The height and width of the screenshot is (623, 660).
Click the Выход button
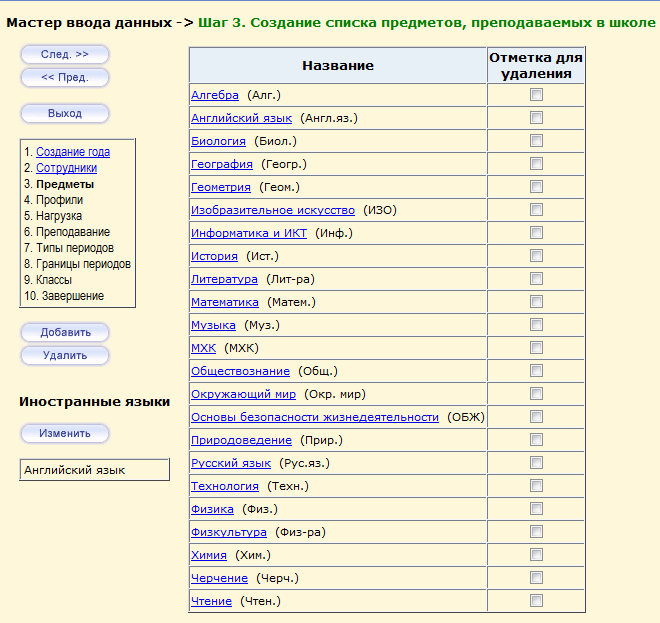coord(65,113)
